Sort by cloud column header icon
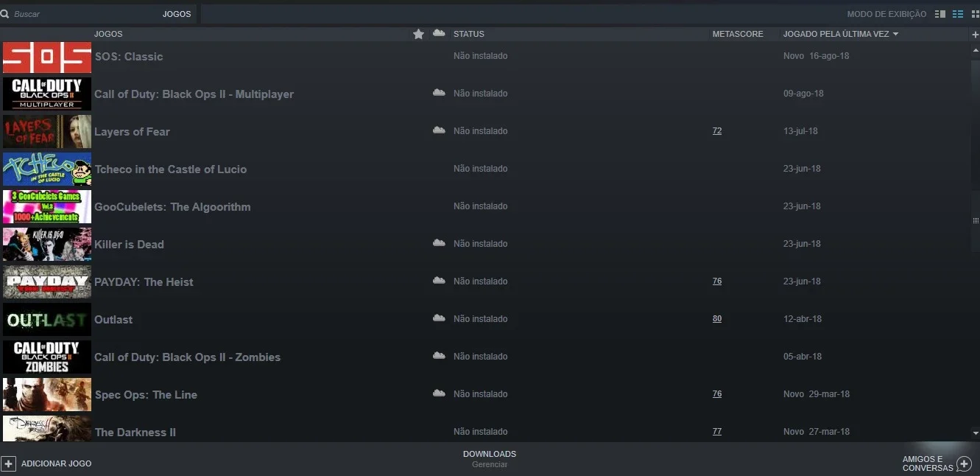Viewport: 980px width, 476px height. pyautogui.click(x=439, y=33)
